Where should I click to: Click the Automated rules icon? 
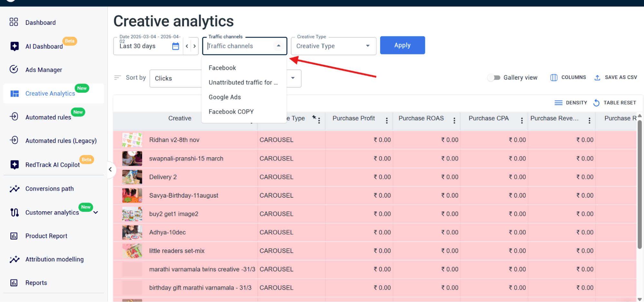14,117
